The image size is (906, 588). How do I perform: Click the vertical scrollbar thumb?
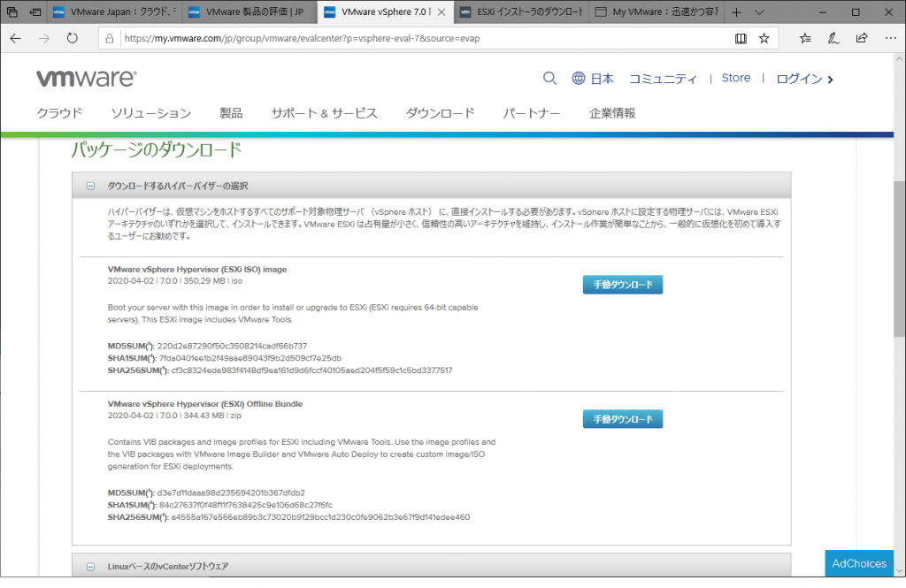899,259
